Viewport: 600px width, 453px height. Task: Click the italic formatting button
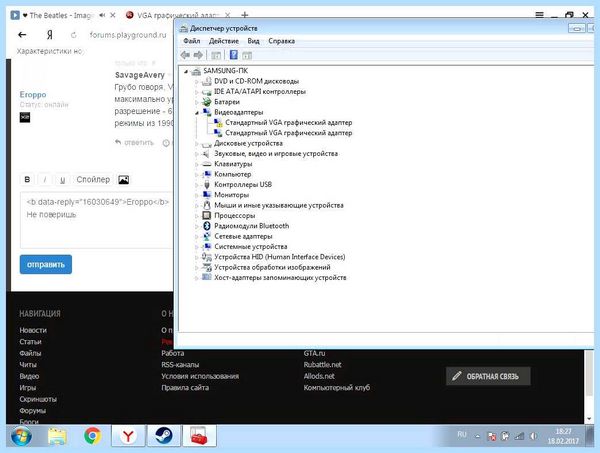[45, 179]
